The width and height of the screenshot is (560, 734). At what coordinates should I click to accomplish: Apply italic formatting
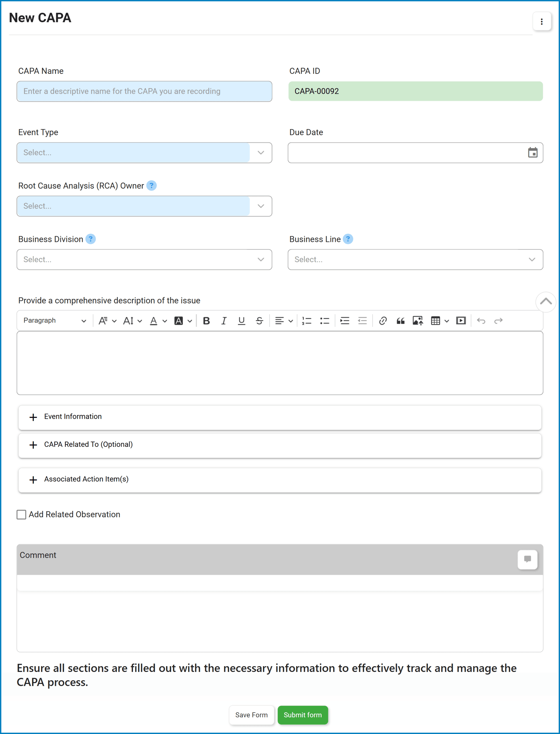click(224, 320)
